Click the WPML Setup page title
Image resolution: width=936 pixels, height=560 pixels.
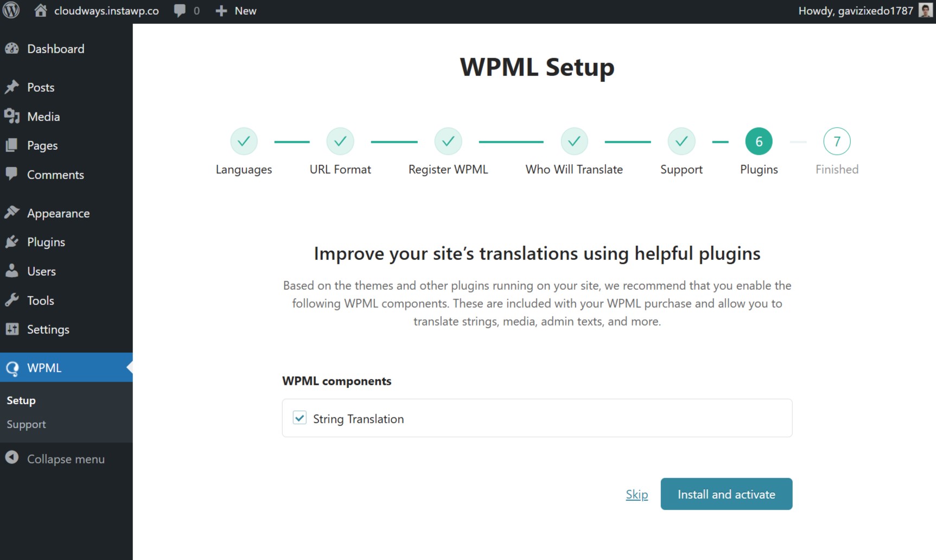tap(537, 67)
